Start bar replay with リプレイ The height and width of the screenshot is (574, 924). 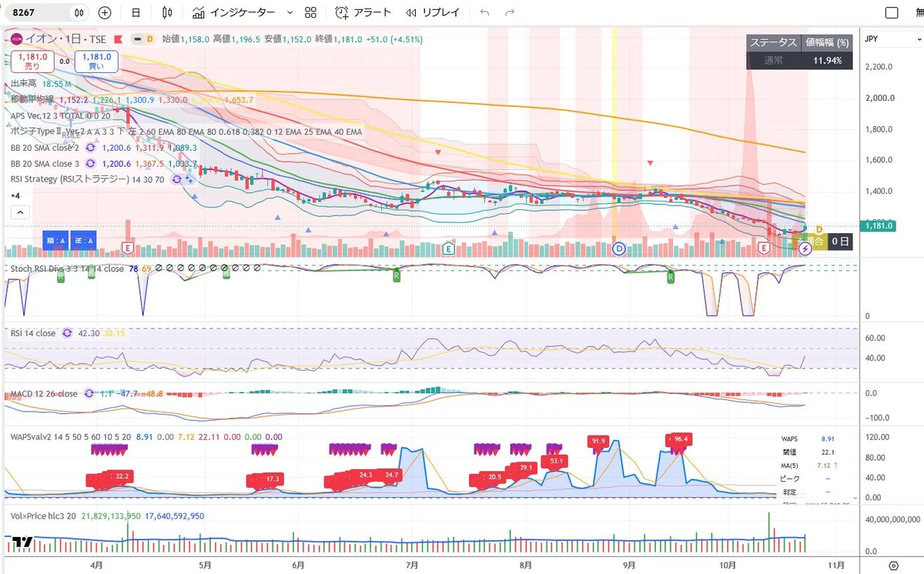click(433, 12)
